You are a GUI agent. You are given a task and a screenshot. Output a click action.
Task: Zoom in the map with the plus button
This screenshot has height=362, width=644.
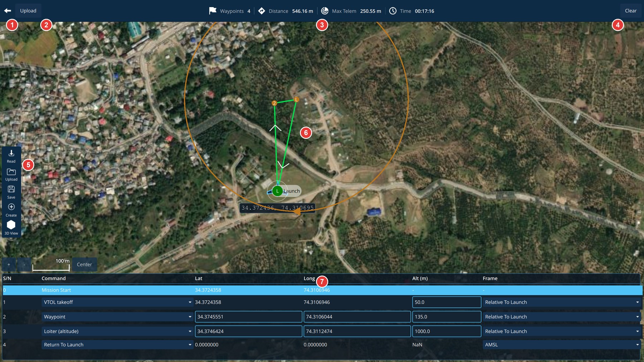9,264
